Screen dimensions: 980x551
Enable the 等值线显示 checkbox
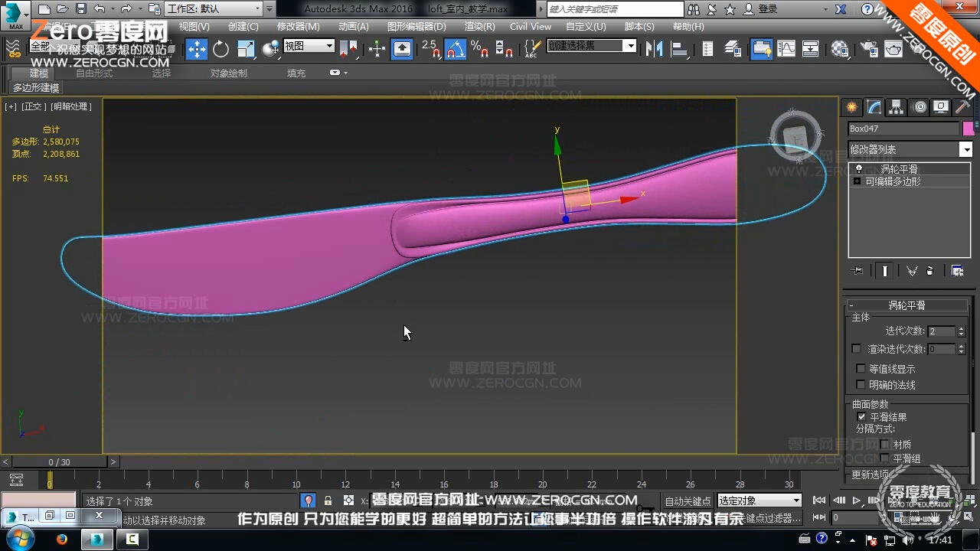pyautogui.click(x=861, y=369)
